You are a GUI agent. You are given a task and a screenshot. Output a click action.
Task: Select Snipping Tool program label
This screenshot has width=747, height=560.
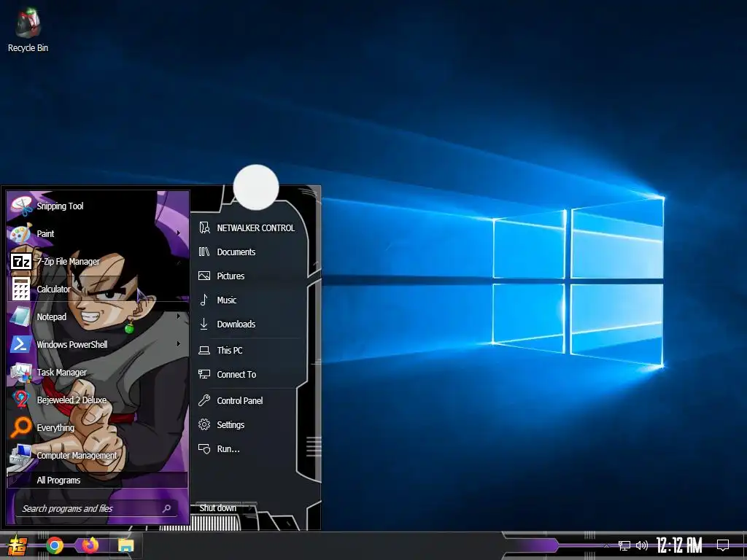(60, 206)
